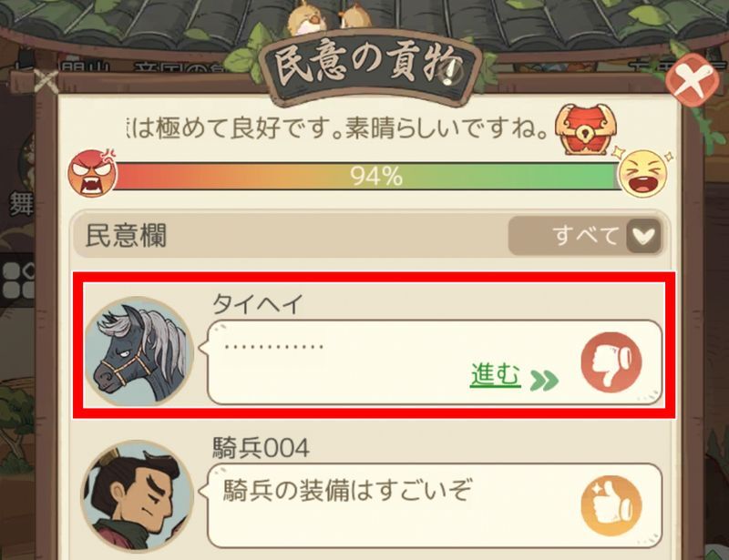729x560 pixels.
Task: Select タイヘイ's horse avatar portrait
Action: click(x=139, y=351)
